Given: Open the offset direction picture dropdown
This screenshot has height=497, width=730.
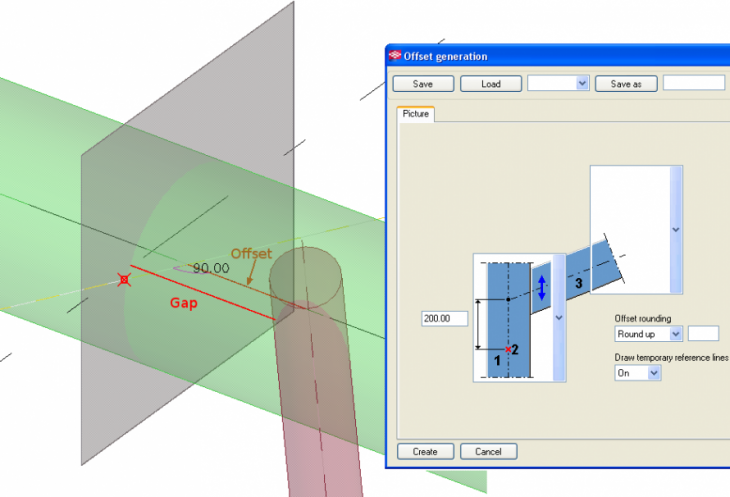Looking at the screenshot, I should click(559, 318).
